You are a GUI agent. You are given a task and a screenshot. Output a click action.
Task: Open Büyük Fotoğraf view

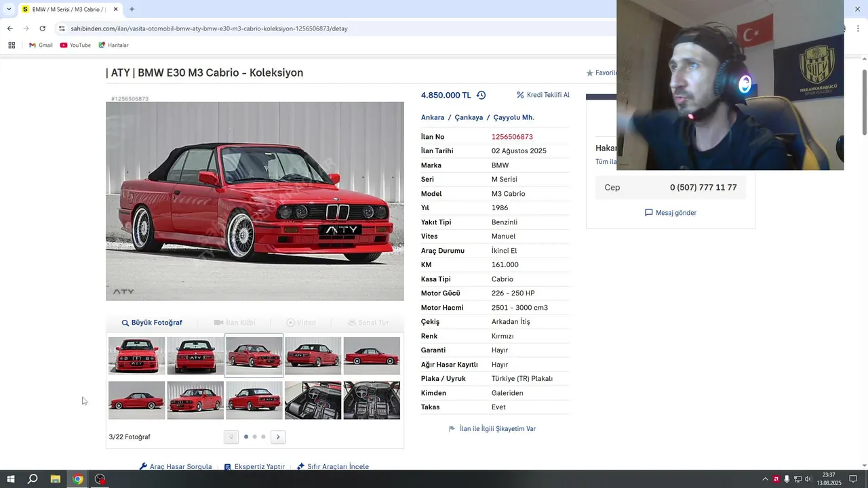(152, 323)
